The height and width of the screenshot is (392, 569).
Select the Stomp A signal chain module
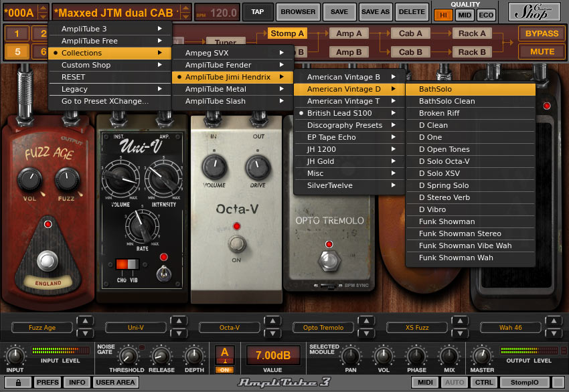pyautogui.click(x=287, y=33)
